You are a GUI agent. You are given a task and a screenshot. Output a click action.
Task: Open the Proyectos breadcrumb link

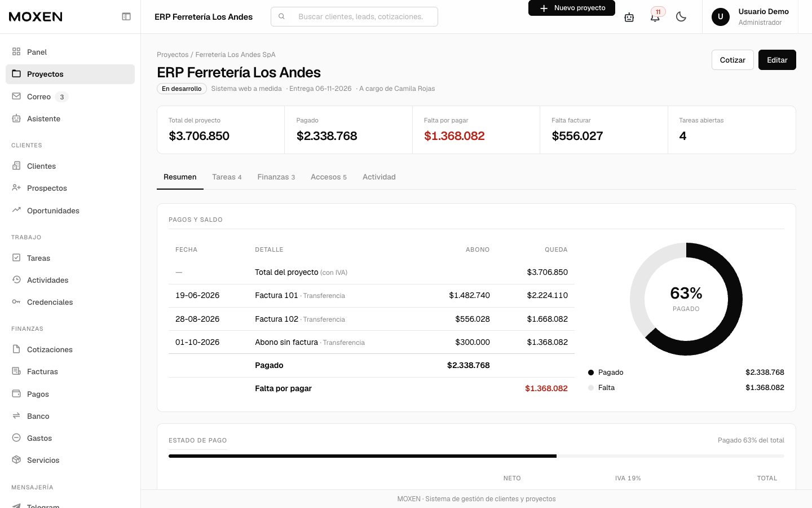[x=173, y=55]
